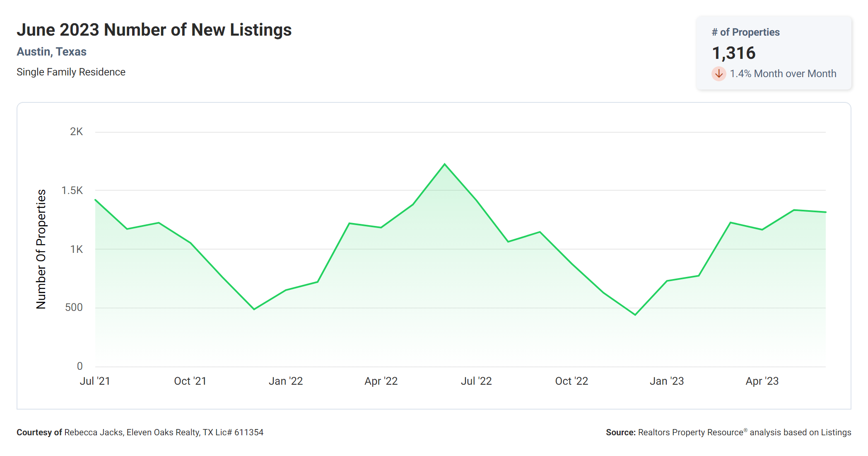The image size is (868, 456).
Task: Click the 1.5K y-axis label
Action: click(x=72, y=191)
